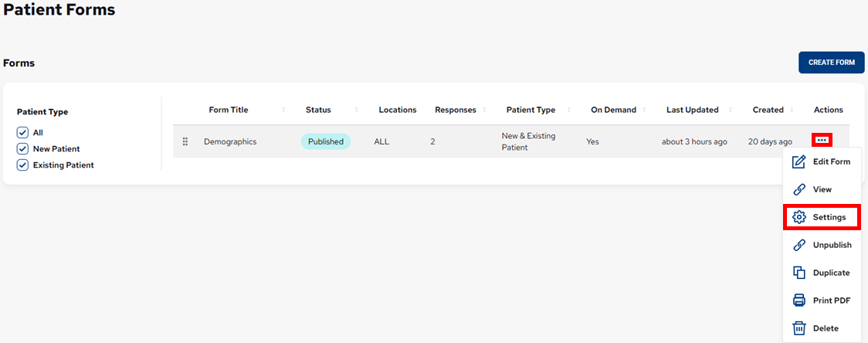Sort by the Status column arrows
Viewport: 868px width, 343px height.
pyautogui.click(x=356, y=110)
